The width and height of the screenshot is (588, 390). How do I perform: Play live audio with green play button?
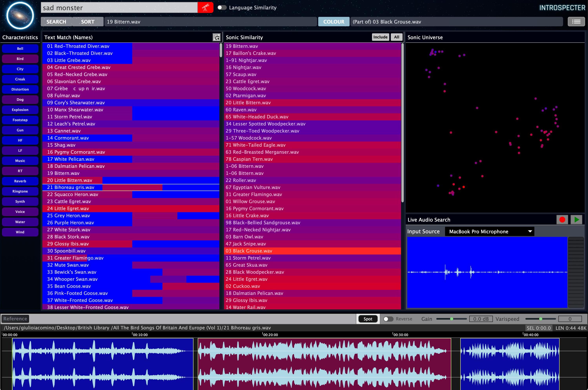577,220
